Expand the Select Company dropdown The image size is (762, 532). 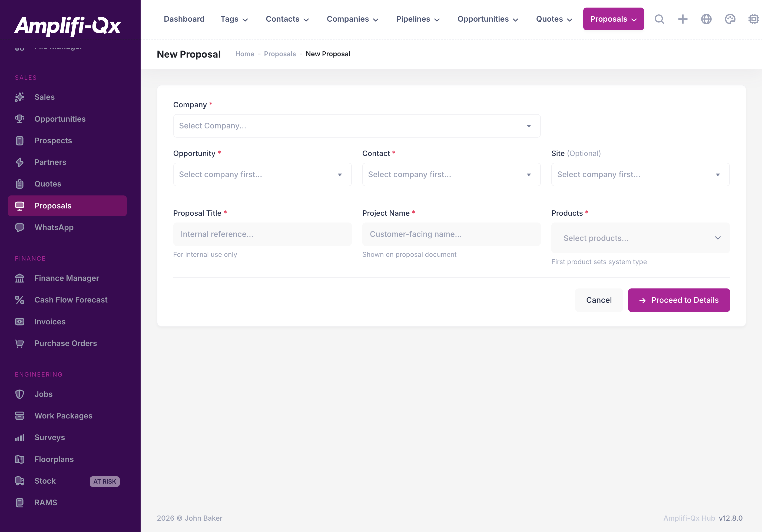tap(356, 126)
